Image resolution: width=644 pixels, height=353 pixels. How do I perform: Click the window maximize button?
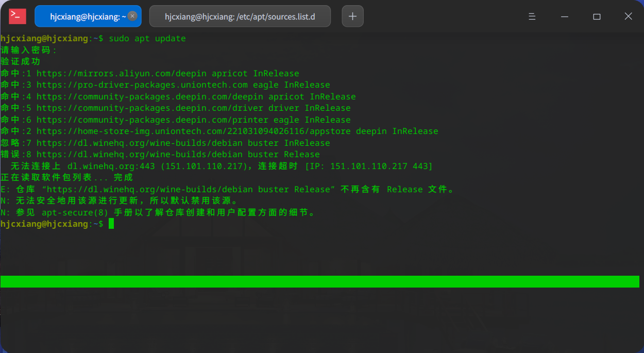[x=597, y=16]
